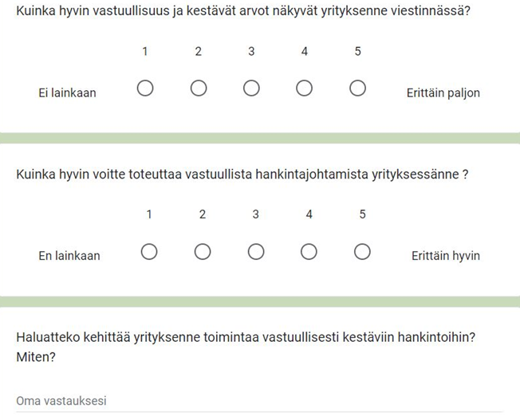This screenshot has height=420, width=520.
Task: Click the 'Haluatteko kehittää' question title
Action: 246,347
